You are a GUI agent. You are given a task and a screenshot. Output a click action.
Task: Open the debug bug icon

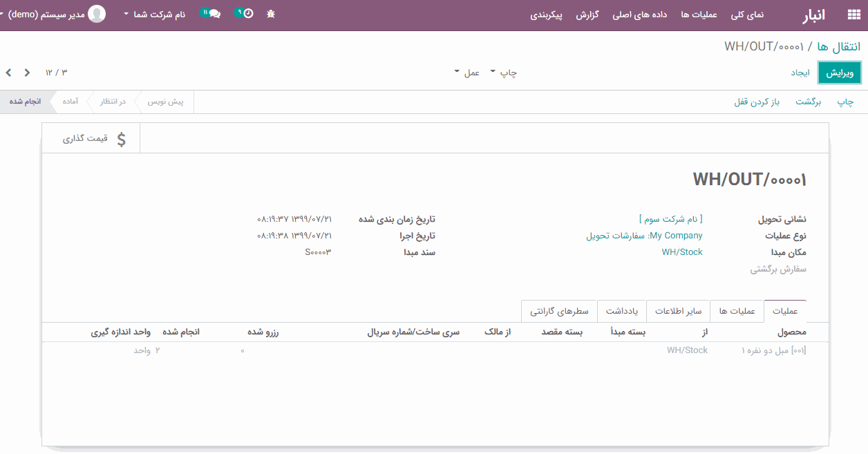pyautogui.click(x=271, y=14)
